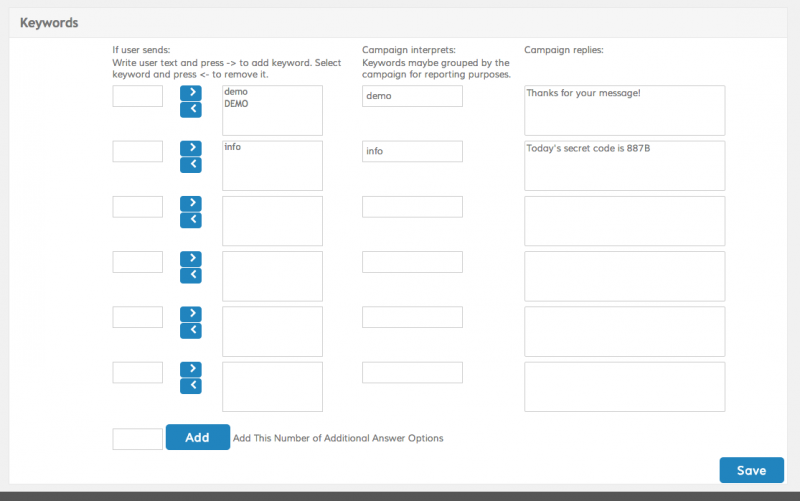The image size is (800, 501).
Task: Edit the campaign interprets field containing demo
Action: (x=412, y=96)
